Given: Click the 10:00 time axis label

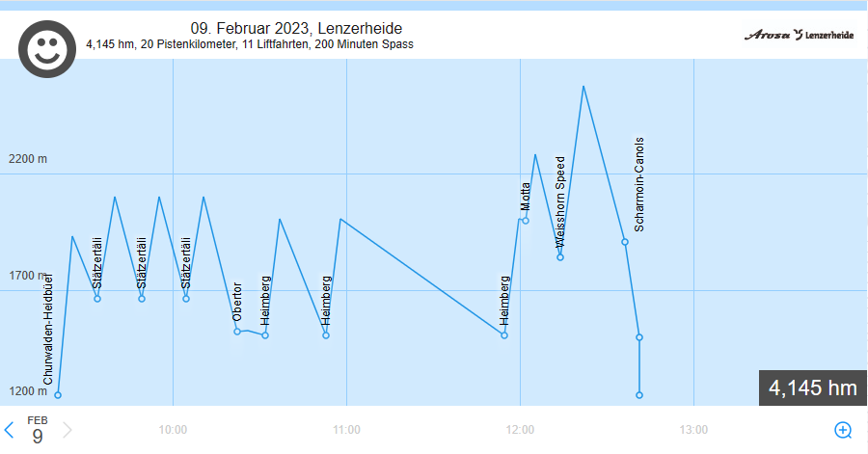Looking at the screenshot, I should pos(173,430).
